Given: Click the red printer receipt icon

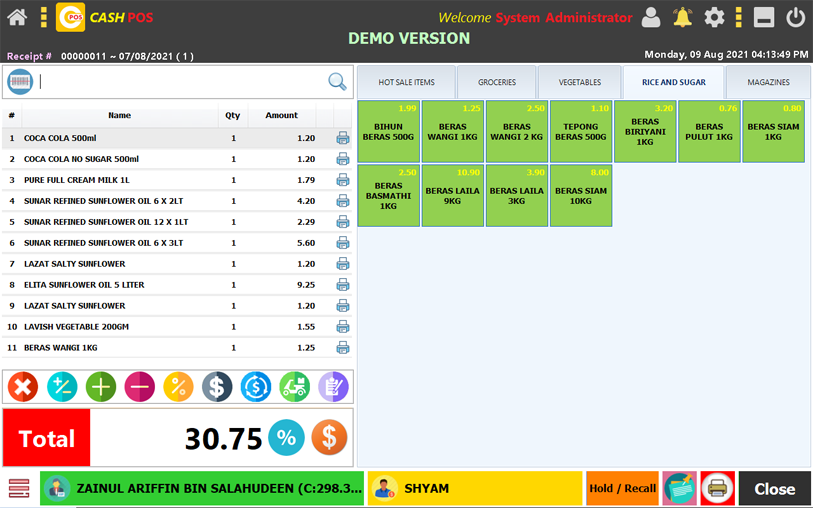Looking at the screenshot, I should pyautogui.click(x=718, y=488).
